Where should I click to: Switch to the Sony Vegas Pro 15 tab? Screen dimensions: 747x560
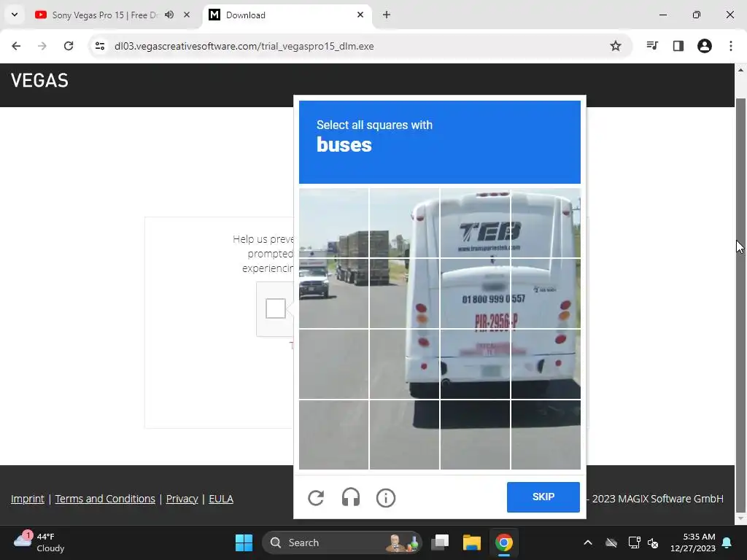click(x=105, y=15)
